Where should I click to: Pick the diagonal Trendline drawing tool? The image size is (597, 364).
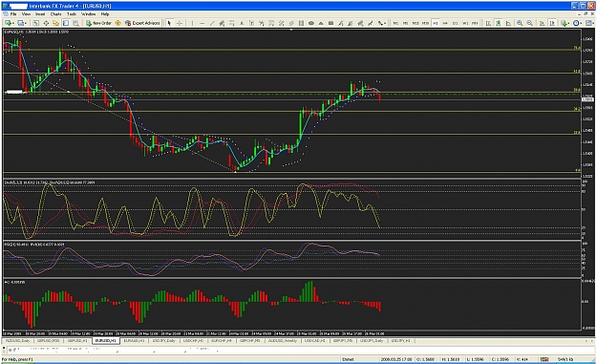point(212,23)
